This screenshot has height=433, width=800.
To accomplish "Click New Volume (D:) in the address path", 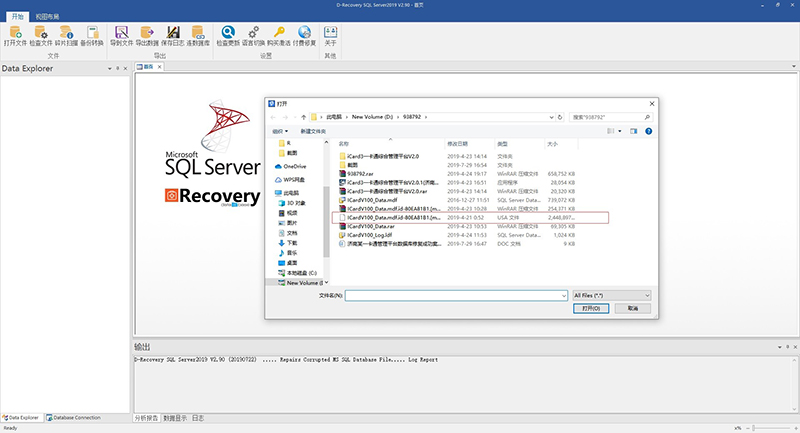I will pyautogui.click(x=372, y=117).
